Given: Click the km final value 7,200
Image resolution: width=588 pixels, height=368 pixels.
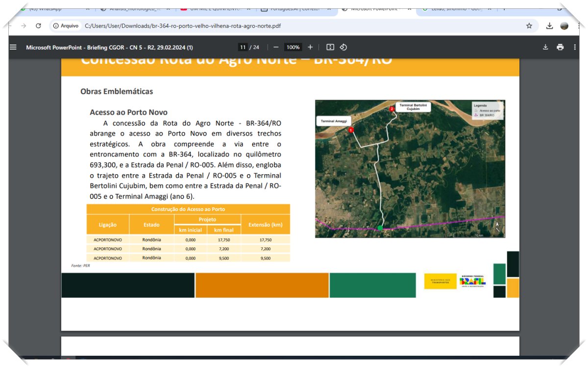Looking at the screenshot, I should (x=224, y=249).
